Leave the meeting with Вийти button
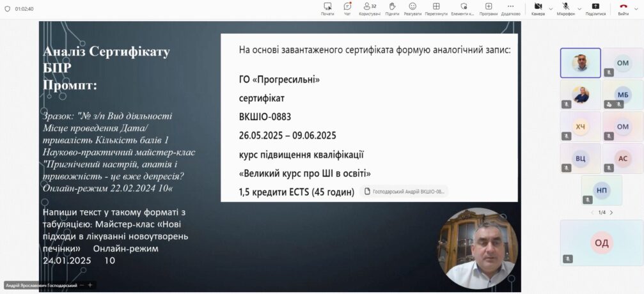This screenshot has width=644, height=294. click(623, 8)
